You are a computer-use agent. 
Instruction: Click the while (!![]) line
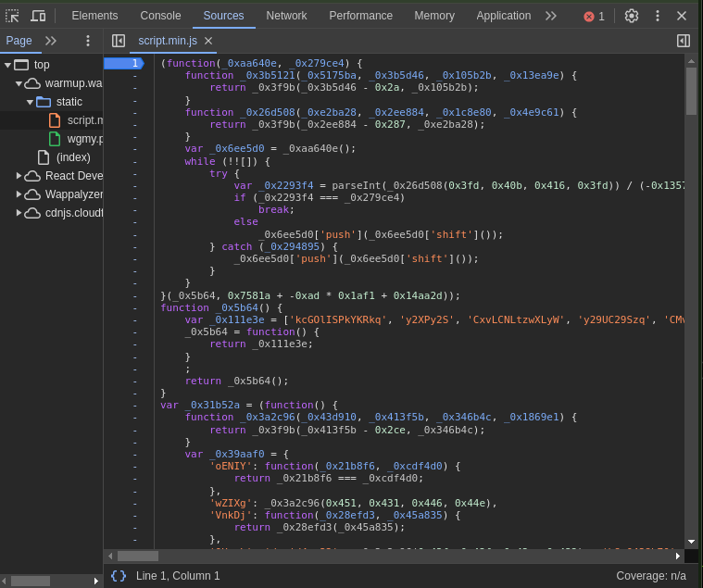pyautogui.click(x=227, y=161)
